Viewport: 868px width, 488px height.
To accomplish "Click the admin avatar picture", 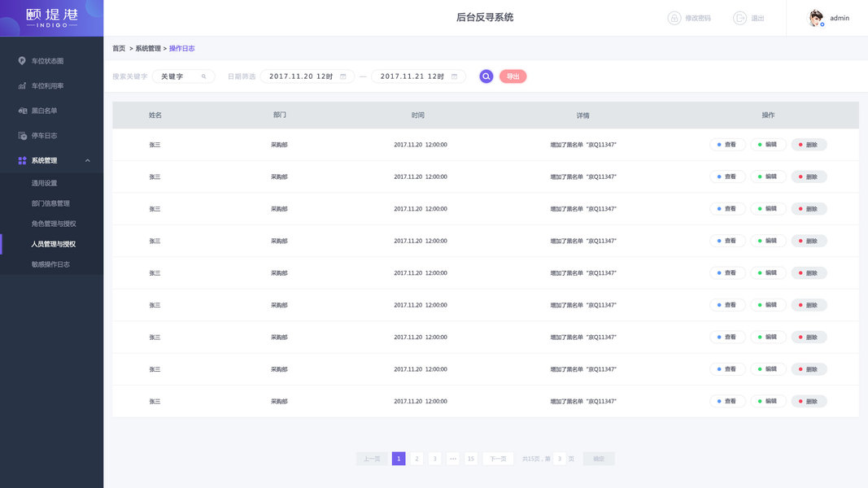I will click(x=816, y=18).
